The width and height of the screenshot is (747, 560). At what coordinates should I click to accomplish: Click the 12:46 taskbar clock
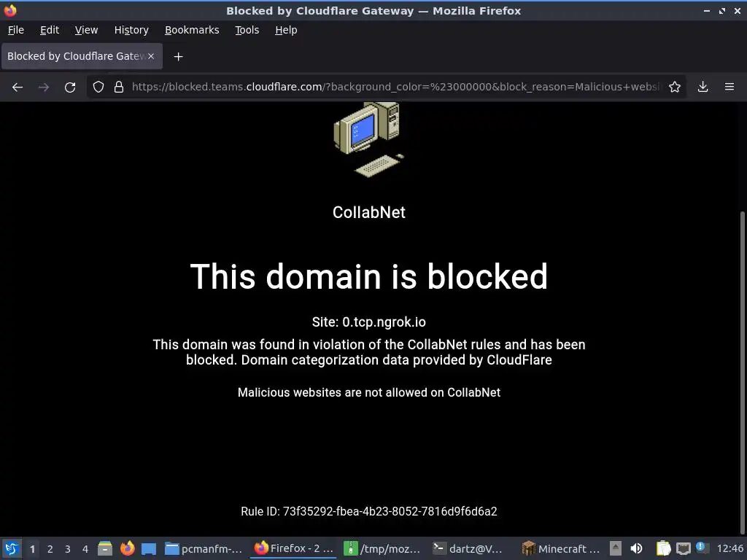tap(729, 548)
